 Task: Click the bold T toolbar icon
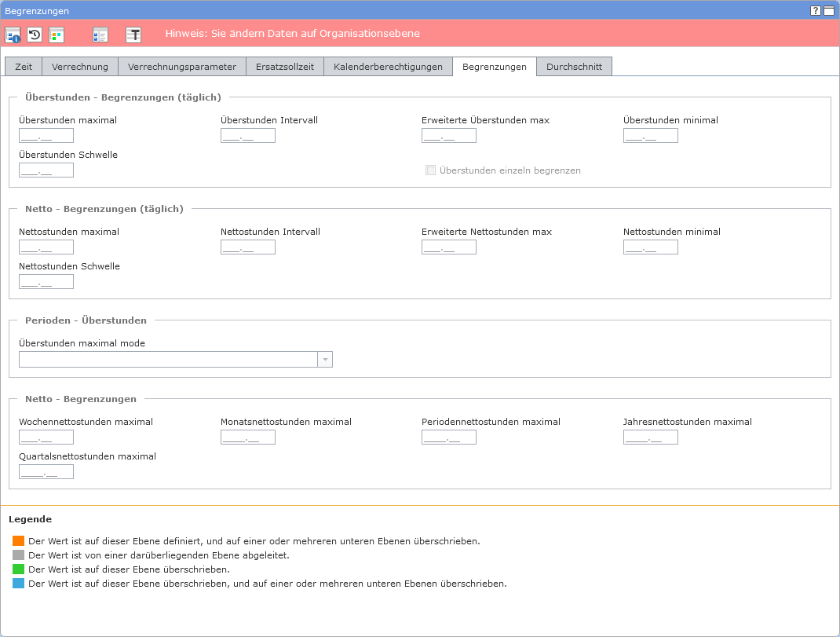pyautogui.click(x=133, y=35)
